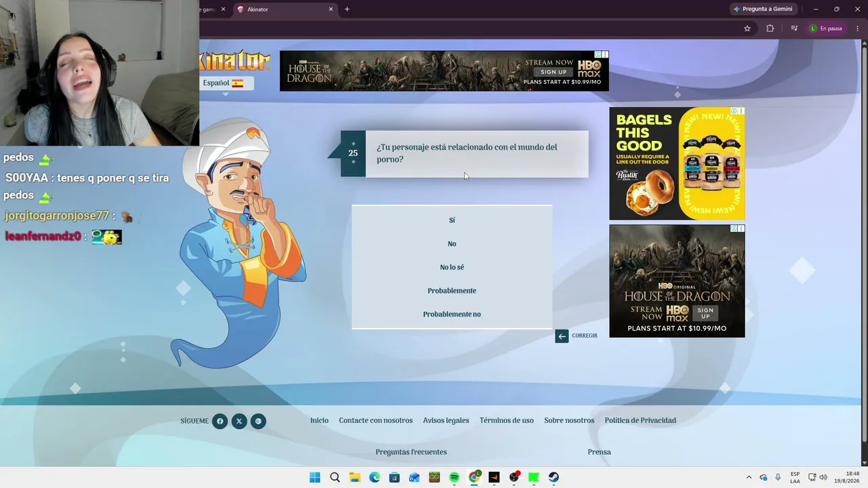Image resolution: width=868 pixels, height=488 pixels.
Task: Open the En pausa profile button
Action: click(x=826, y=28)
